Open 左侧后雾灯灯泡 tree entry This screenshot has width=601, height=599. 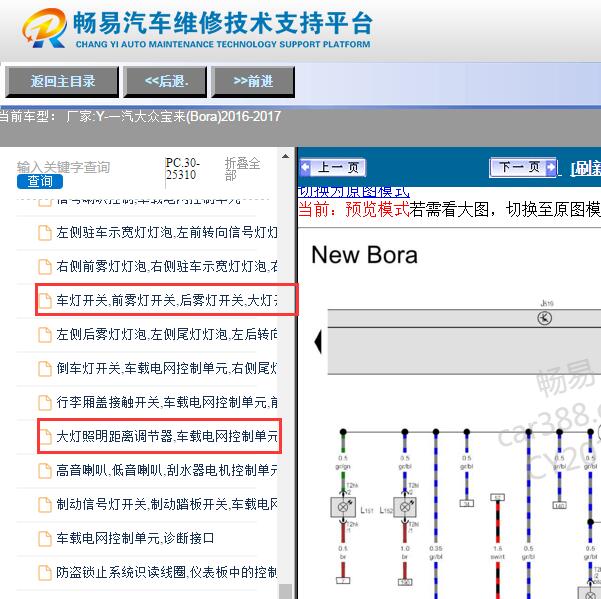coord(167,334)
